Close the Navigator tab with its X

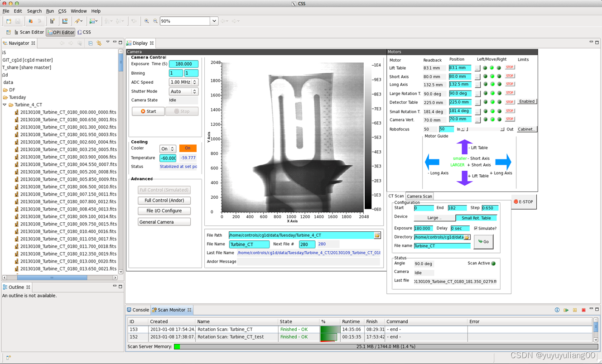point(33,43)
